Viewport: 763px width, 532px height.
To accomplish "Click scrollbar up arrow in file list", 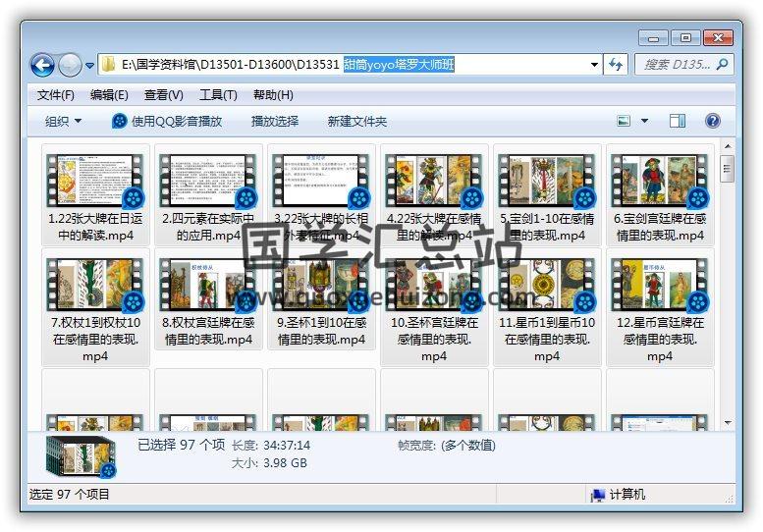I will tap(728, 146).
